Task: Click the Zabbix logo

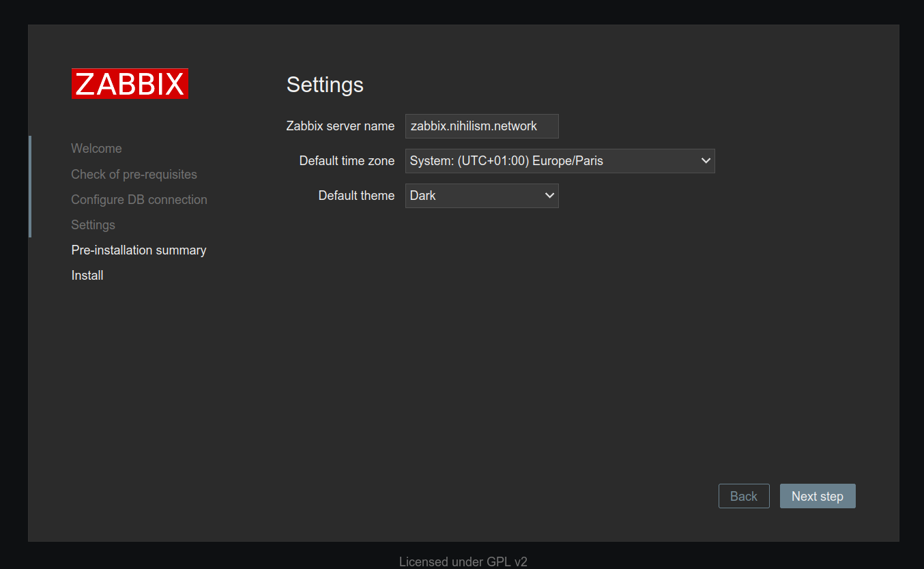Action: [x=130, y=84]
